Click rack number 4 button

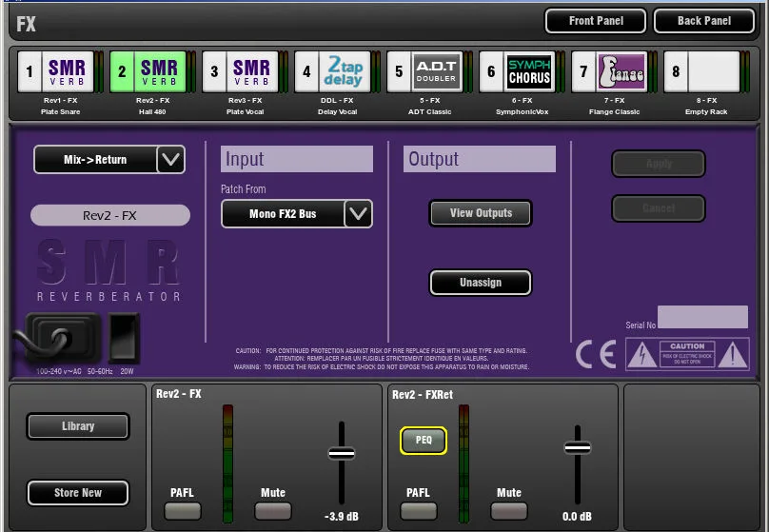pyautogui.click(x=307, y=71)
